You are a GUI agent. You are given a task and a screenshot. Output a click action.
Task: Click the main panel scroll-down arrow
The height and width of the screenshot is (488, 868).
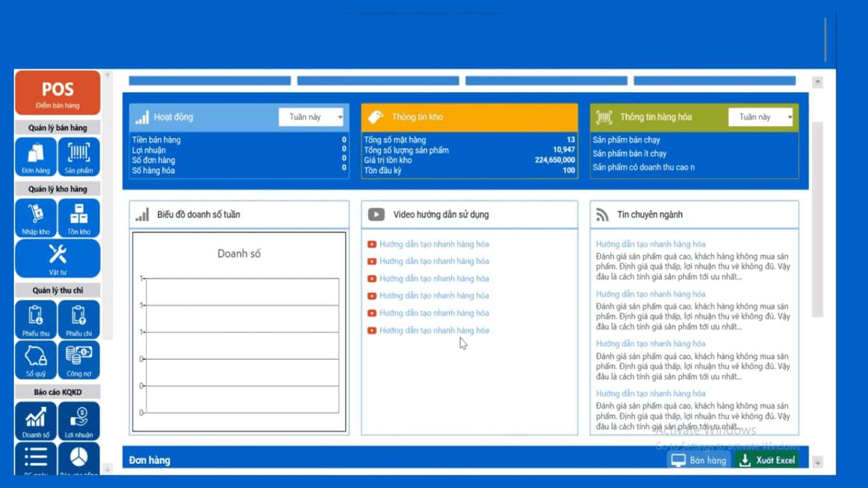(818, 462)
